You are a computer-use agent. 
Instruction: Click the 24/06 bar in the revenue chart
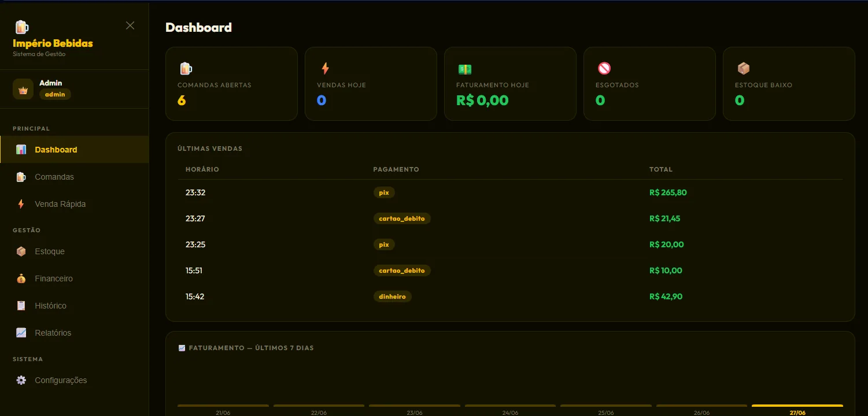point(510,406)
